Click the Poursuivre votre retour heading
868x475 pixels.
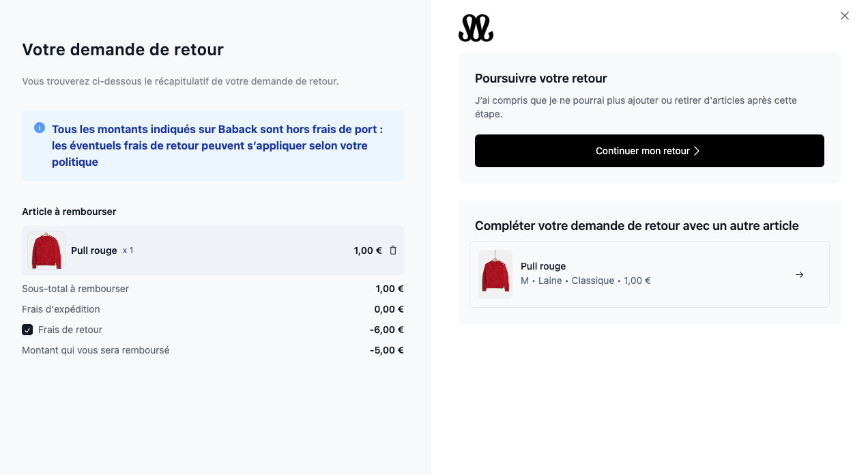[541, 78]
